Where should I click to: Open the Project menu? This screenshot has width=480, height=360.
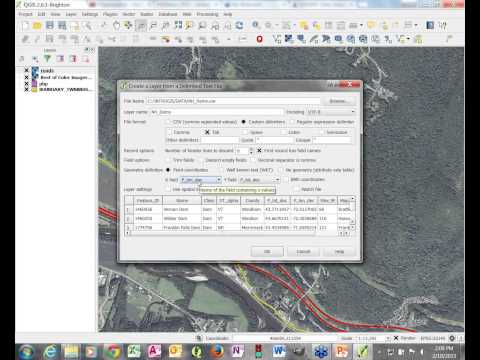25,14
